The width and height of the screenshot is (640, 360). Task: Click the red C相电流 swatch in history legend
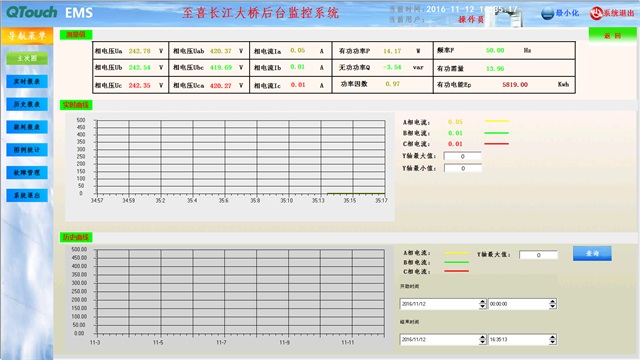coord(456,271)
